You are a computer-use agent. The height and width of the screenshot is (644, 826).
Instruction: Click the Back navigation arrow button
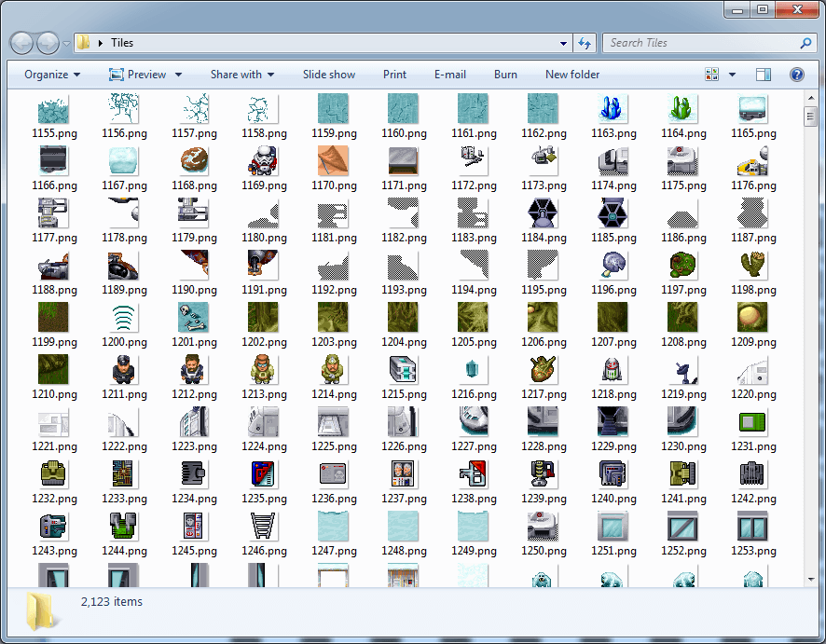click(22, 43)
